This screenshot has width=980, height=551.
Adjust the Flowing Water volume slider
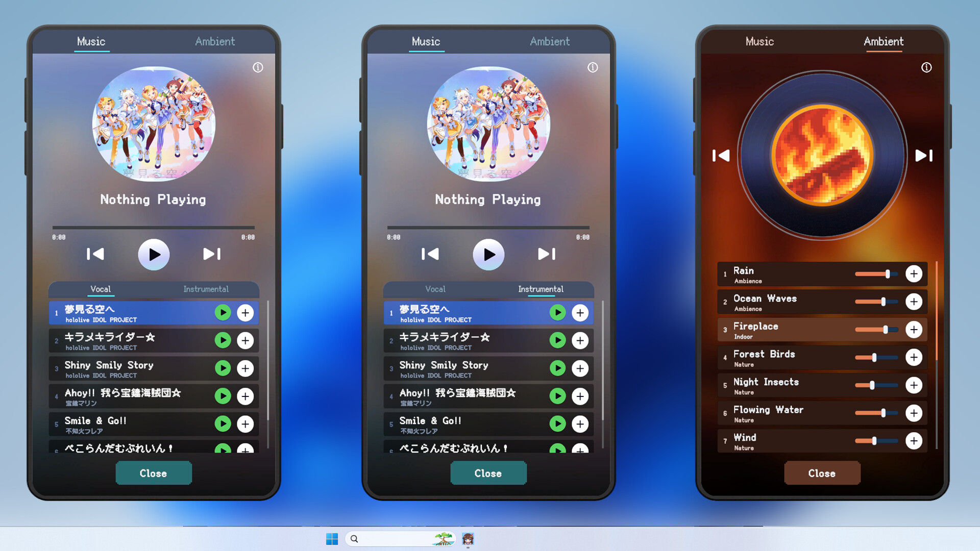pos(876,413)
